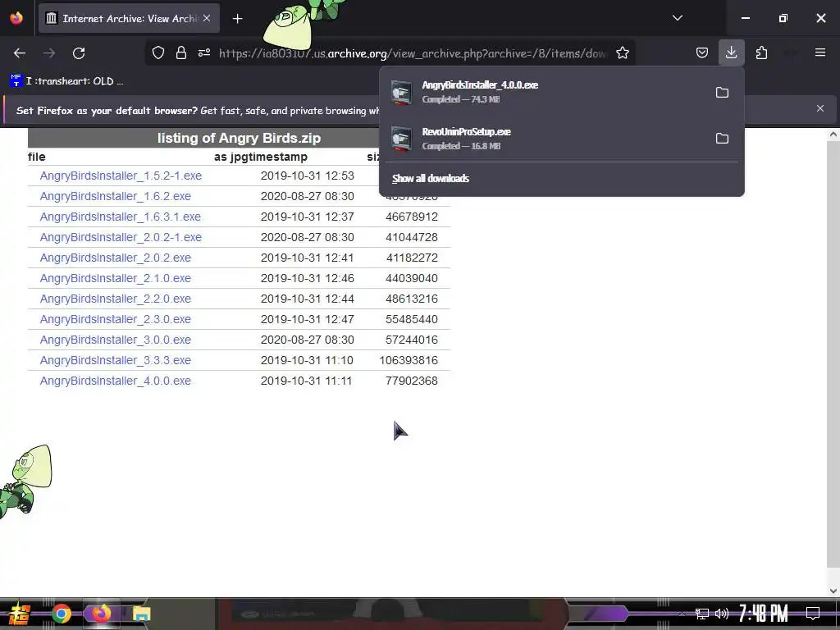The height and width of the screenshot is (630, 840).
Task: Download AngryBirdsInstaller_2.1.0.exe
Action: (115, 278)
